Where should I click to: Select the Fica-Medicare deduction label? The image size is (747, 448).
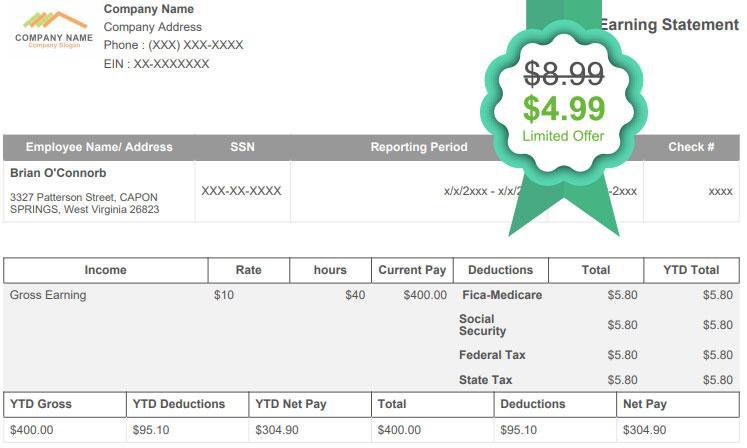(502, 295)
